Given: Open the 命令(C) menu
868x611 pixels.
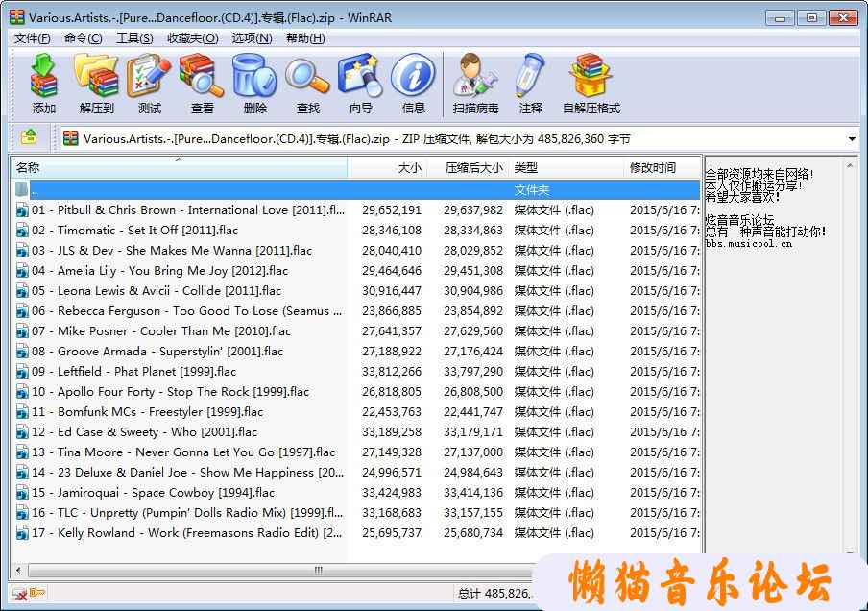Looking at the screenshot, I should pos(83,38).
